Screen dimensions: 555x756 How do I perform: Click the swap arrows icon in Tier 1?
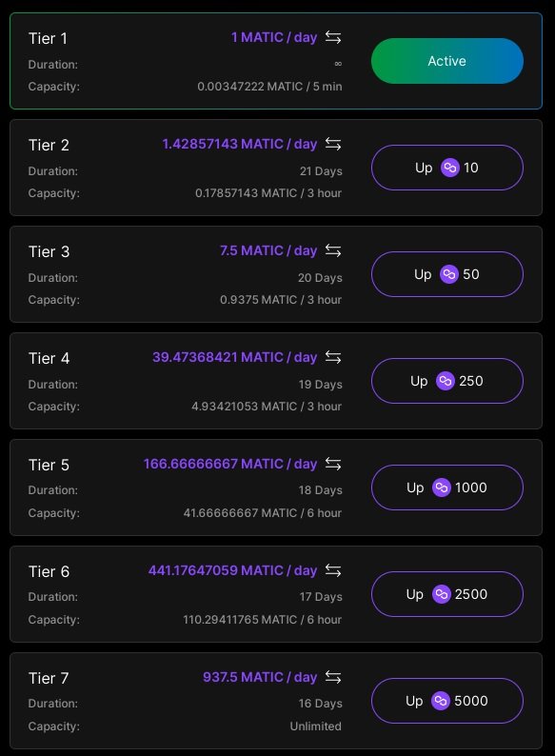pos(333,37)
